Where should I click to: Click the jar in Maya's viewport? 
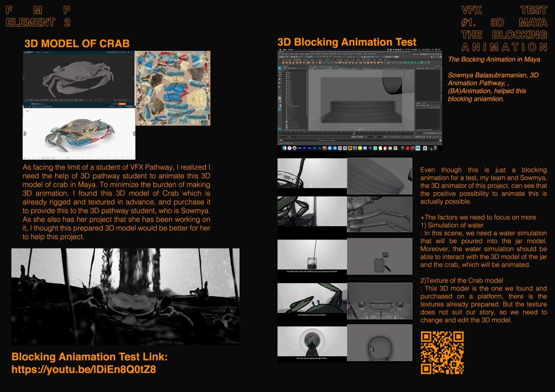(362, 112)
